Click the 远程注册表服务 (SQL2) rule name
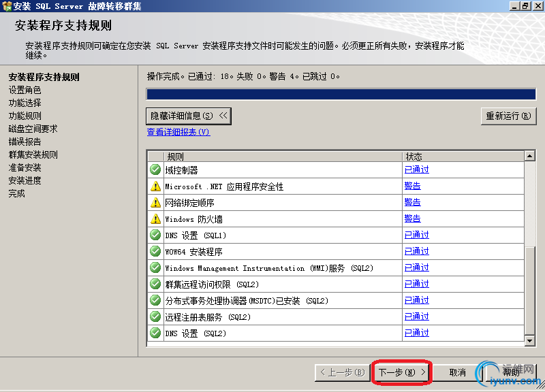 pyautogui.click(x=208, y=317)
